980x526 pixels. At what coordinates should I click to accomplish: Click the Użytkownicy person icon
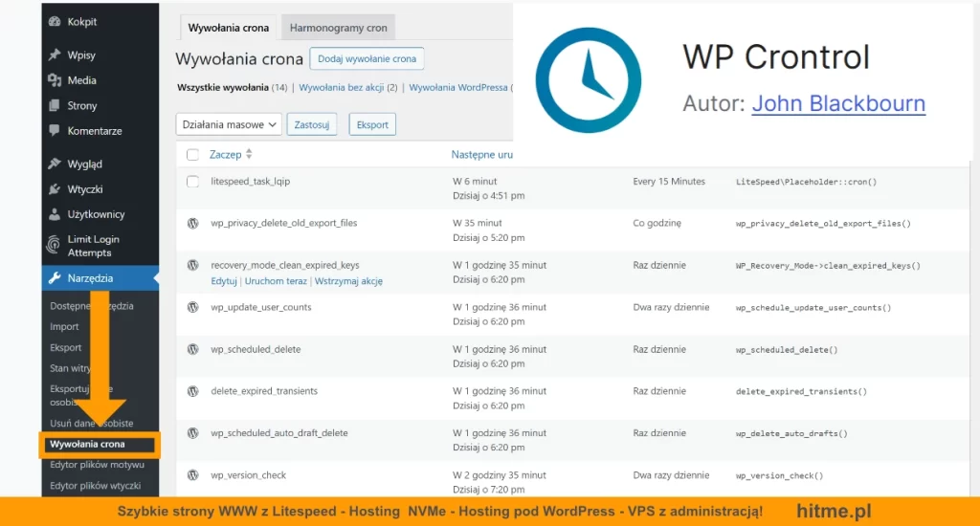pyautogui.click(x=55, y=213)
